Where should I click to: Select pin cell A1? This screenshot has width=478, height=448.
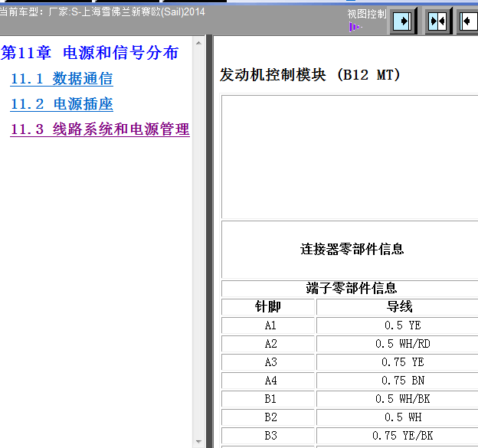tap(267, 325)
